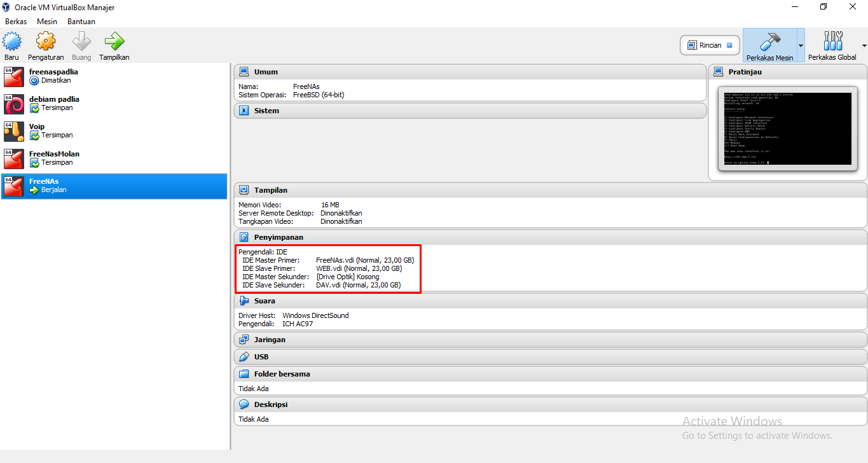Click freenaspadlia powered-off status icon
The image size is (868, 463).
coord(34,81)
